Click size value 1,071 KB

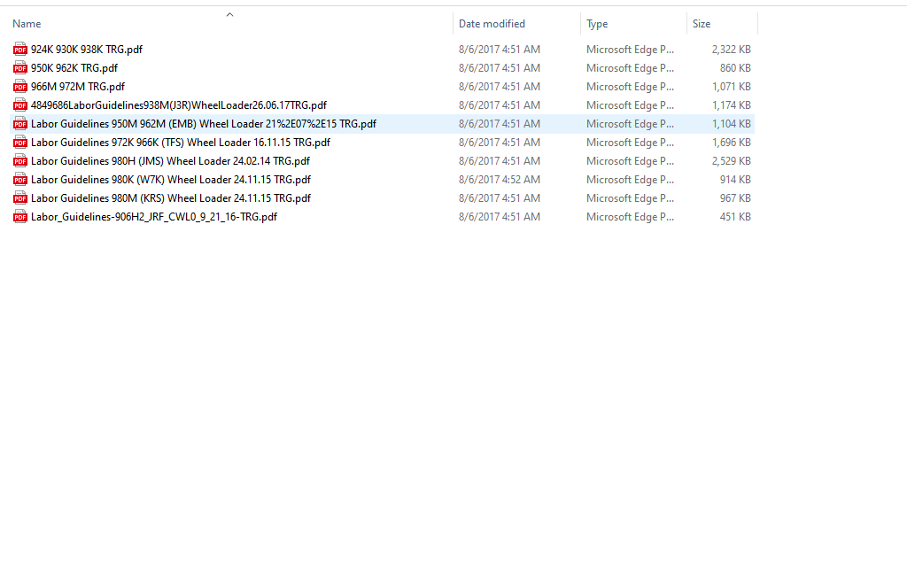[x=731, y=87]
